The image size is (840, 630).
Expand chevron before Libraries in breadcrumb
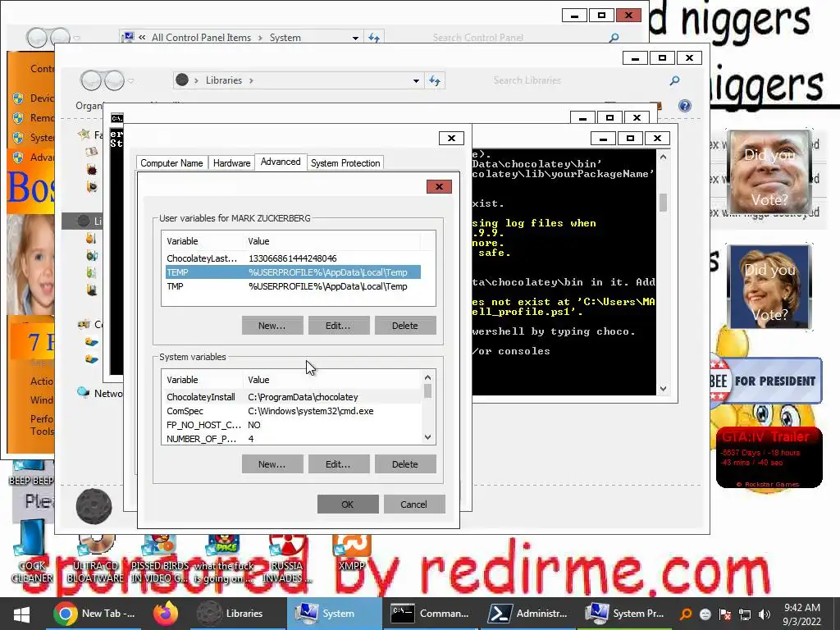196,80
